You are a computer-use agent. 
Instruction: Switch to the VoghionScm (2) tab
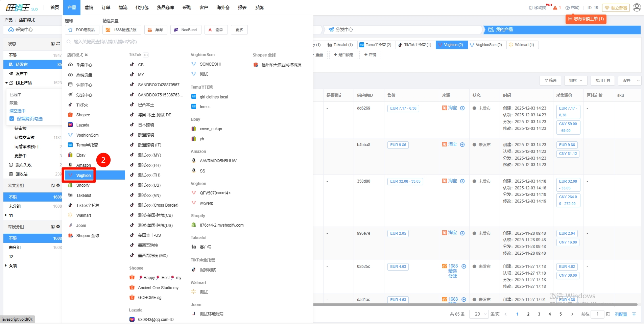487,45
